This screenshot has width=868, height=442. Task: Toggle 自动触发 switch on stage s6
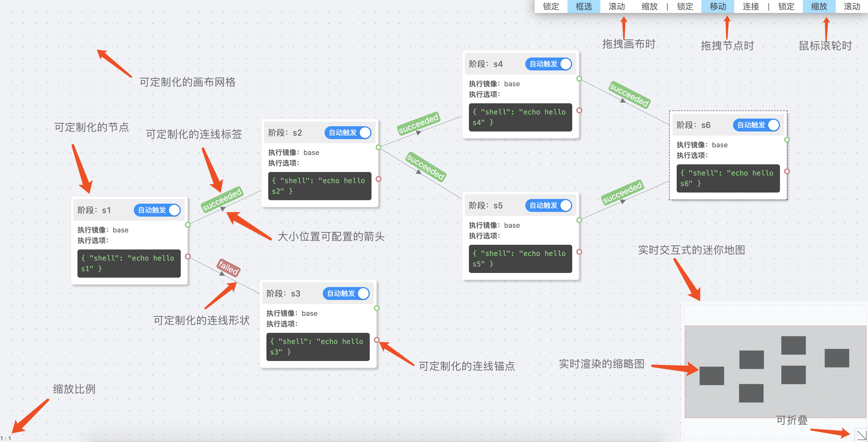click(756, 125)
